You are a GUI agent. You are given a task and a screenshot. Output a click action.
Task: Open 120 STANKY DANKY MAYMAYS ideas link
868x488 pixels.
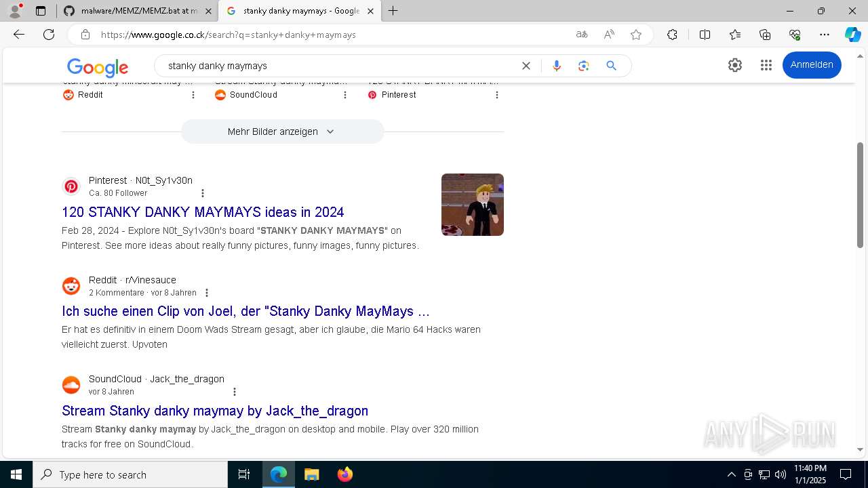click(203, 212)
